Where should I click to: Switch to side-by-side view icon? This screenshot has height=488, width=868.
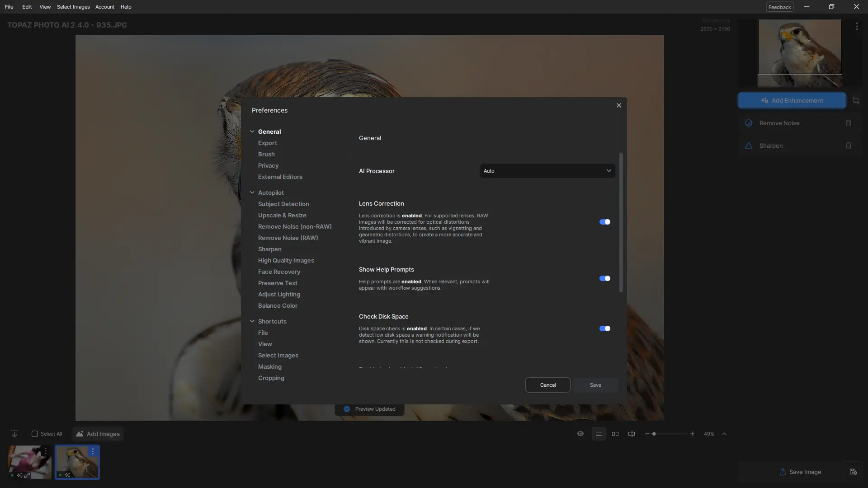pos(615,434)
